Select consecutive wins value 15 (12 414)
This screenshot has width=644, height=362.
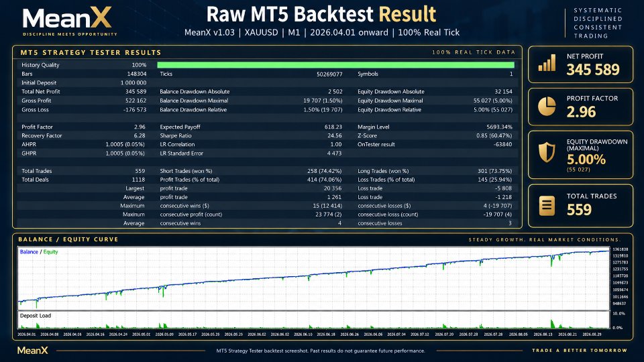pyautogui.click(x=327, y=206)
